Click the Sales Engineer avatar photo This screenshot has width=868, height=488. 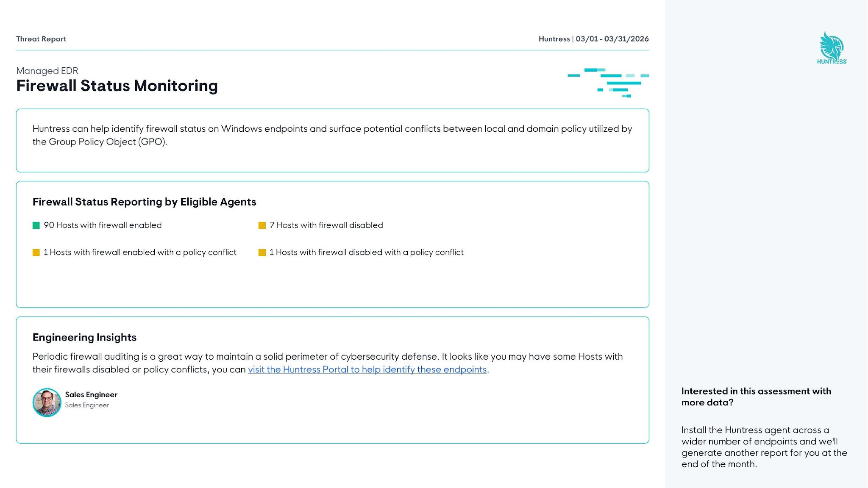point(47,402)
